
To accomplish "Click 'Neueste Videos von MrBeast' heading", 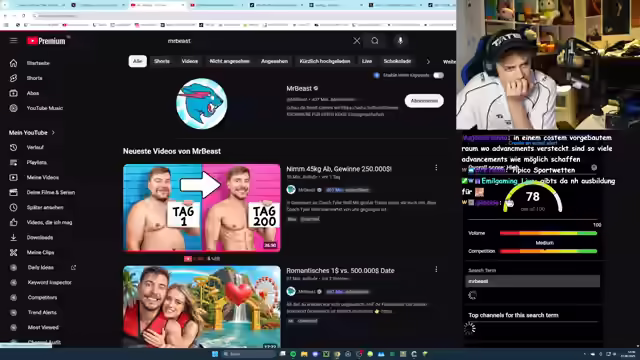I will point(172,151).
